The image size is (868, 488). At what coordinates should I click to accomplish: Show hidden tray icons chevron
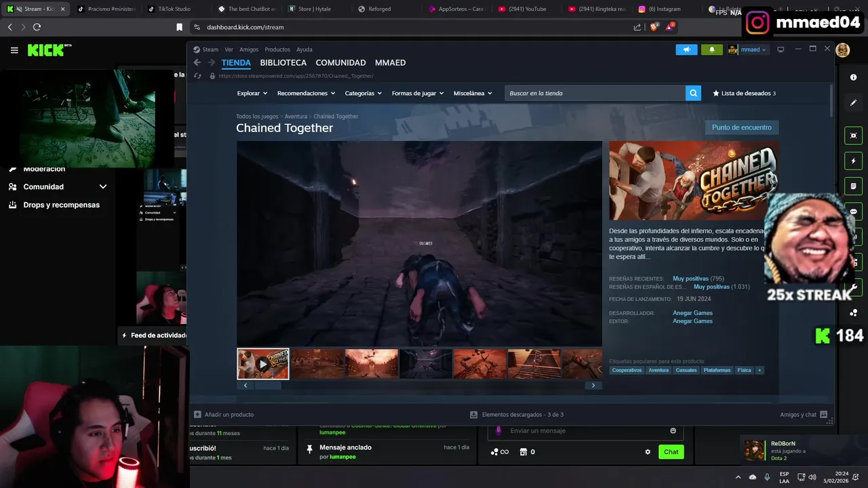coord(738,477)
